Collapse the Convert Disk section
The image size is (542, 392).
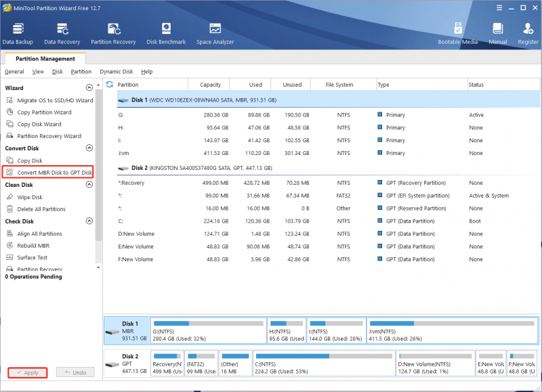pyautogui.click(x=89, y=148)
